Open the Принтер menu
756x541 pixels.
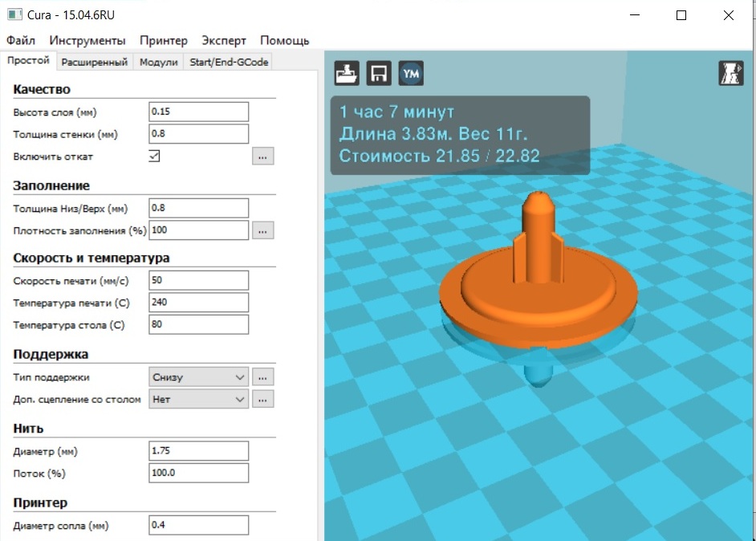(164, 40)
